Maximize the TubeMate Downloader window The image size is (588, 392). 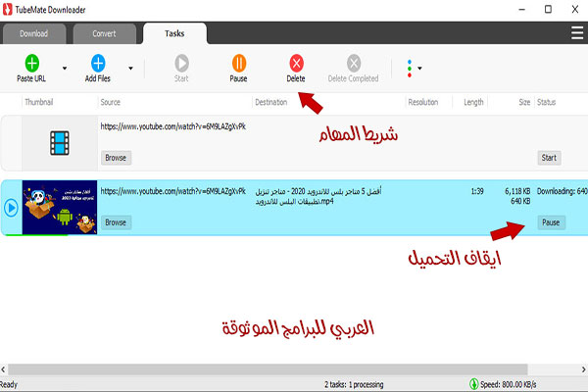[x=548, y=10]
